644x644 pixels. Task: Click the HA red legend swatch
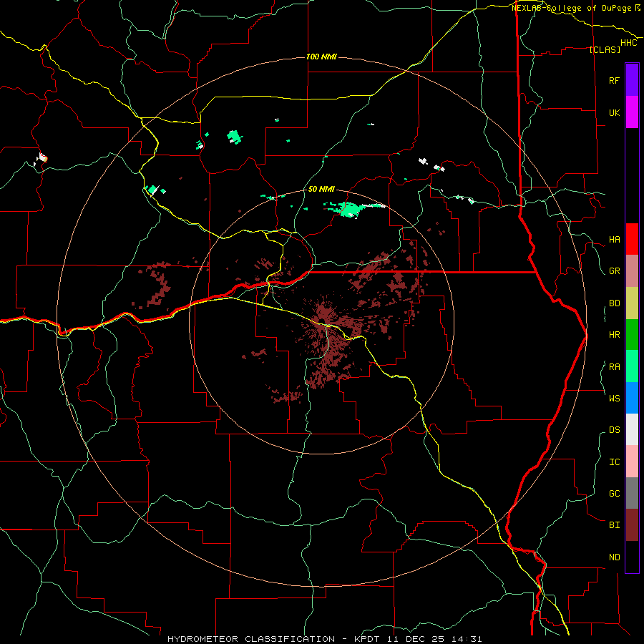coord(632,239)
